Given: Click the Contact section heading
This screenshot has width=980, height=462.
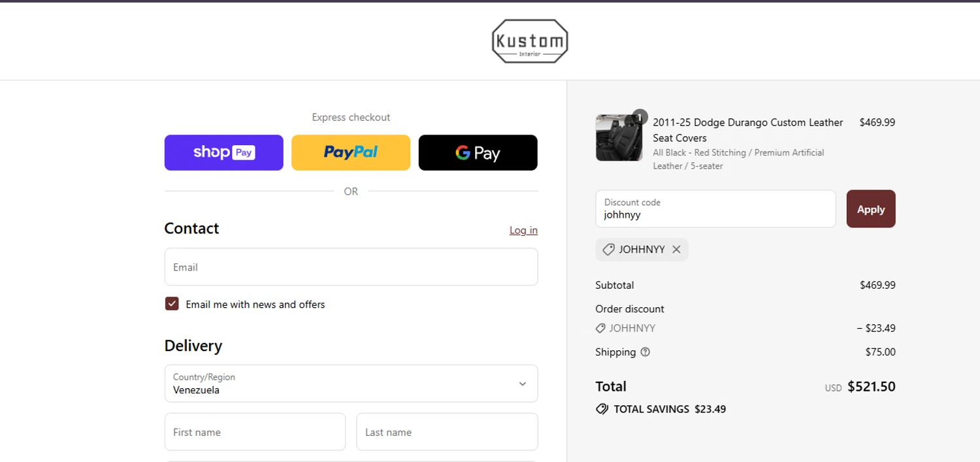Looking at the screenshot, I should tap(191, 228).
